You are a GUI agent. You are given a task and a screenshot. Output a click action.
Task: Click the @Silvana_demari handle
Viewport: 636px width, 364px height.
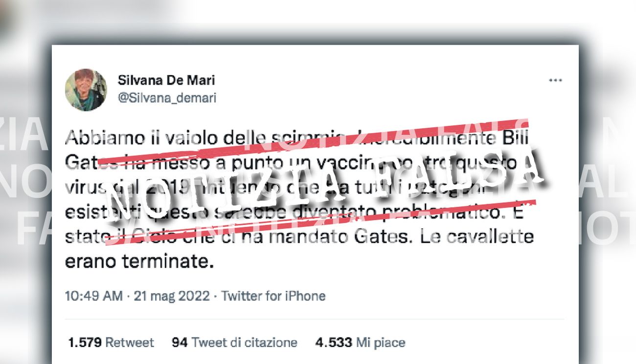coord(167,98)
